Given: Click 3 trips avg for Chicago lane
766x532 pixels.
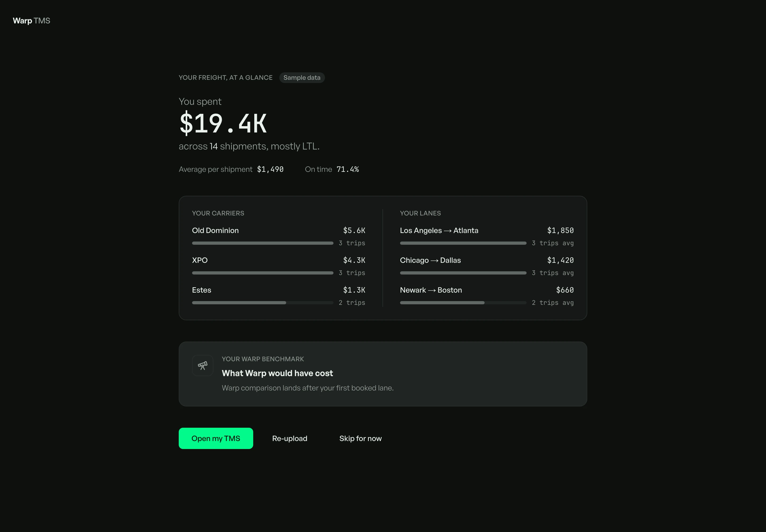Looking at the screenshot, I should (553, 273).
